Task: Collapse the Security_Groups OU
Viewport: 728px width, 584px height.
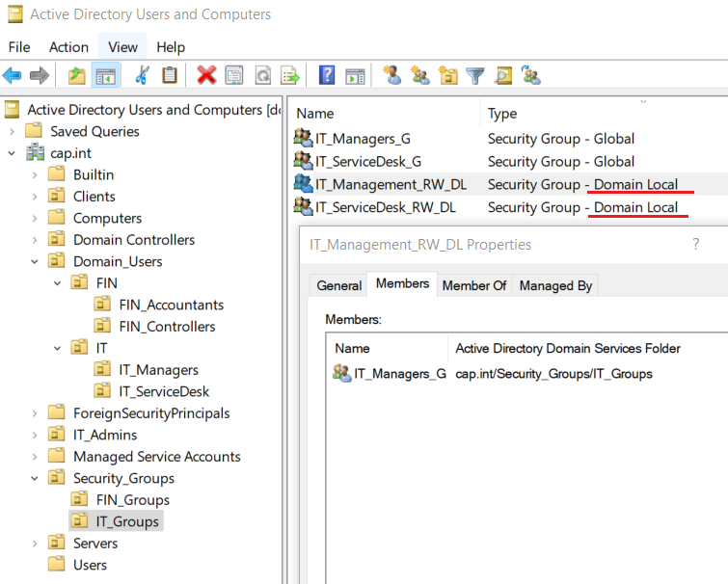Action: (35, 478)
